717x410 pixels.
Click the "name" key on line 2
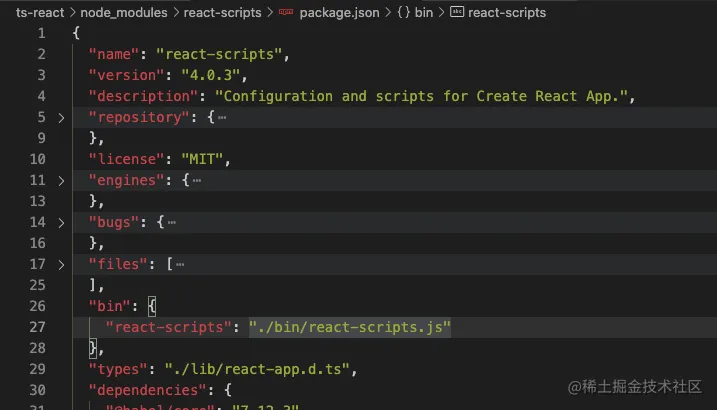113,54
